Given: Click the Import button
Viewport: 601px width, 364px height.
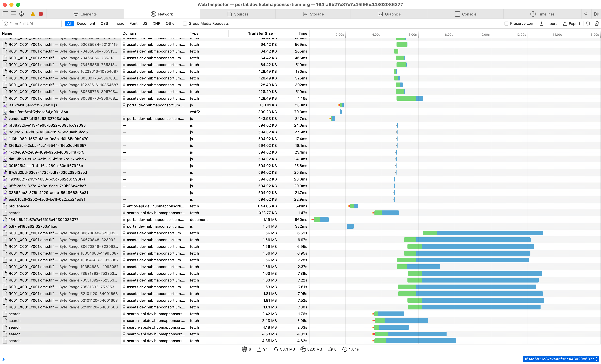Looking at the screenshot, I should [x=548, y=23].
